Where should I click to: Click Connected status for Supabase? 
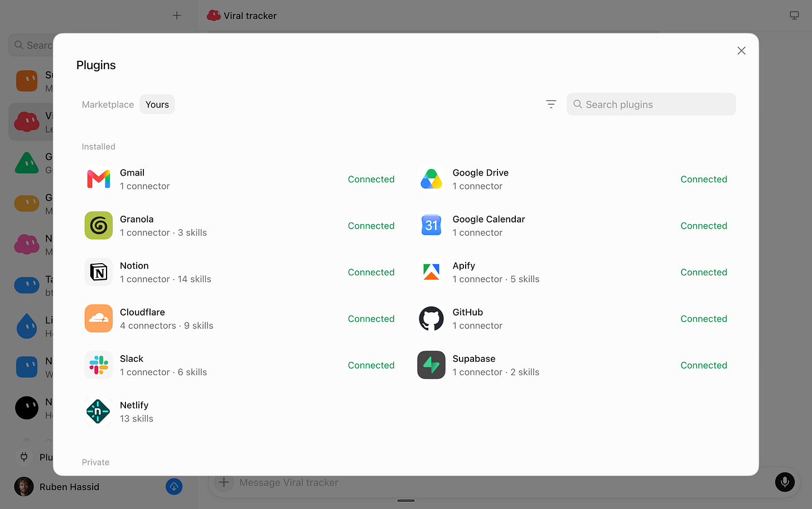click(x=704, y=365)
